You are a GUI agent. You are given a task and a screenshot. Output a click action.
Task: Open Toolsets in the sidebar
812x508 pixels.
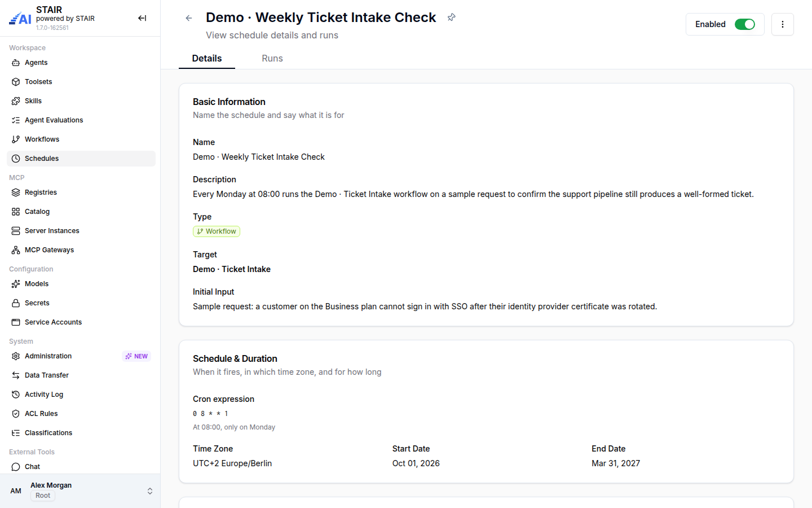(x=81, y=82)
